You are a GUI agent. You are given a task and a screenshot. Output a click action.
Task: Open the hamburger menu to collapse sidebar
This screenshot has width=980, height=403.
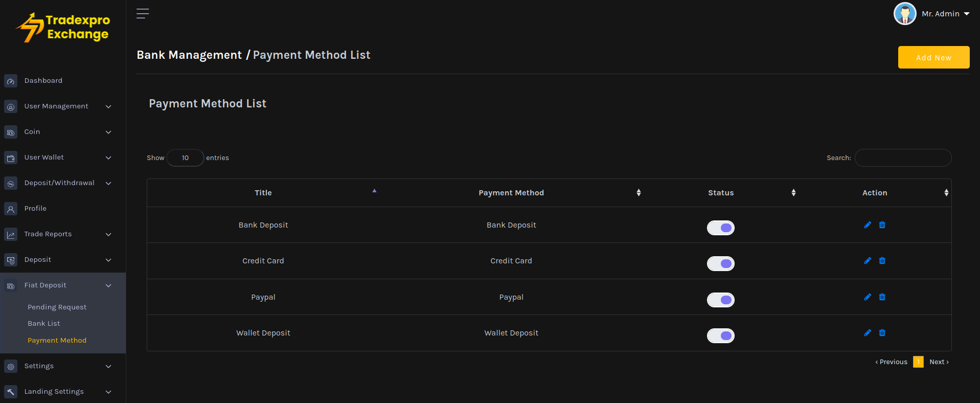click(x=143, y=14)
